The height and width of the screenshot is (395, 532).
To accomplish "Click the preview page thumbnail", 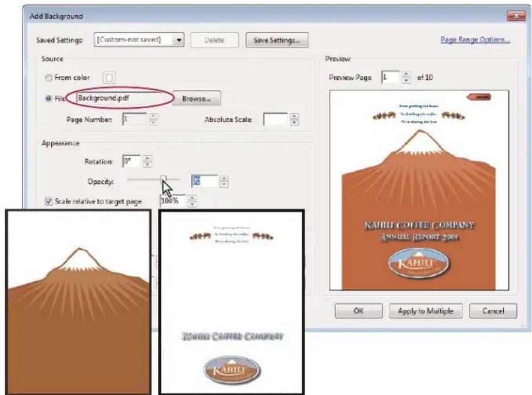I will tap(419, 190).
